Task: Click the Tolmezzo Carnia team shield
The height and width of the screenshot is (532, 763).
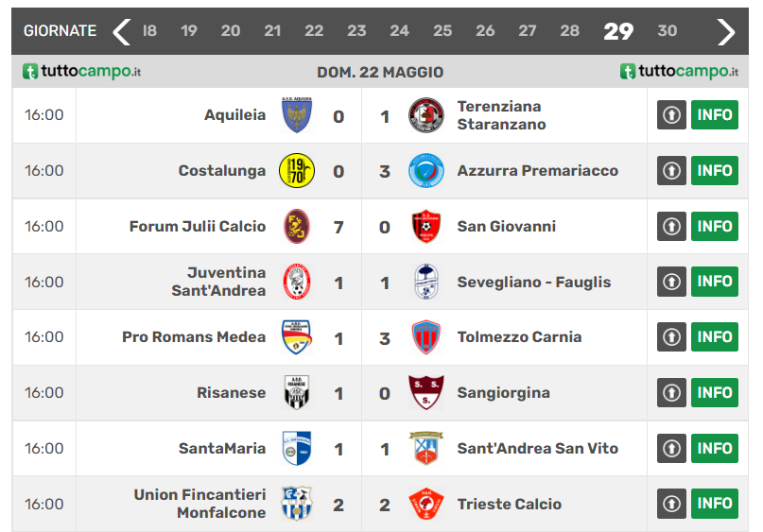Action: click(x=425, y=337)
